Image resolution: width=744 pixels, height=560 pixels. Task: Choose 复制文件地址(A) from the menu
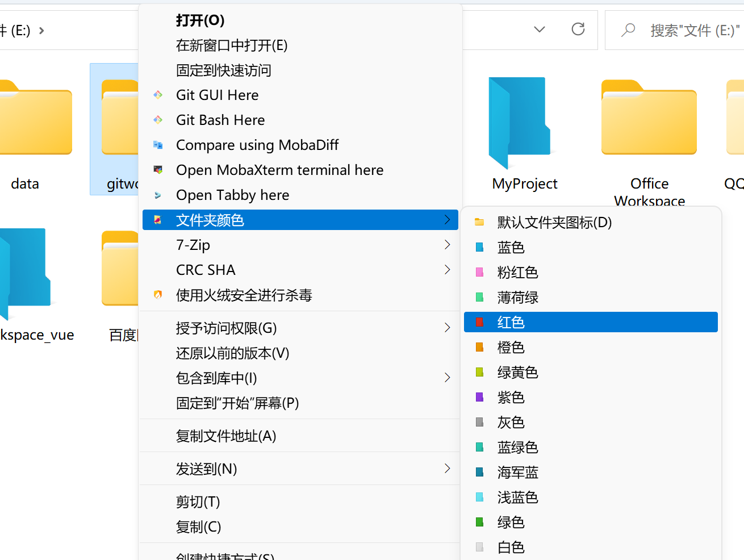pos(300,436)
